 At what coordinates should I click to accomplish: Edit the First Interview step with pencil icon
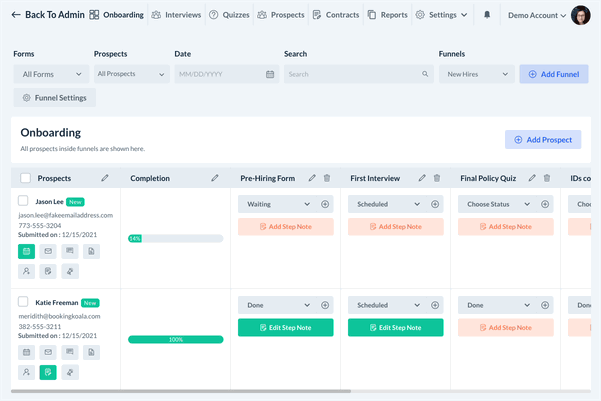click(422, 178)
